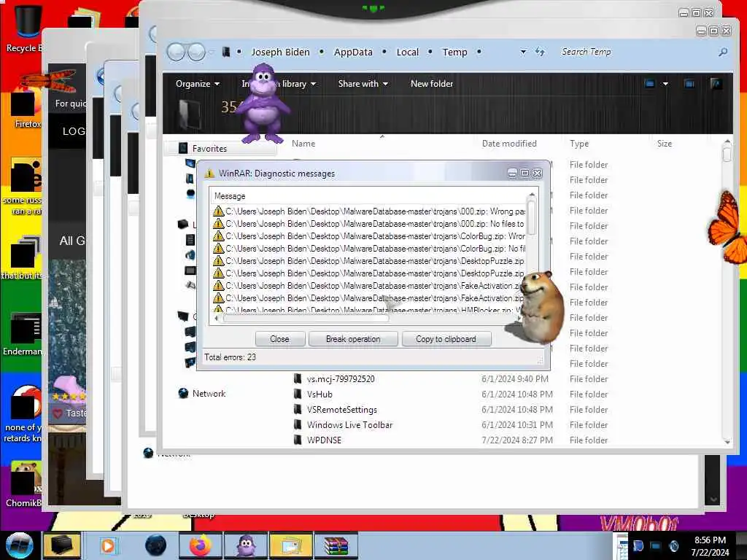Open the Firefox desktop shortcut
The width and height of the screenshot is (747, 560).
click(26, 107)
